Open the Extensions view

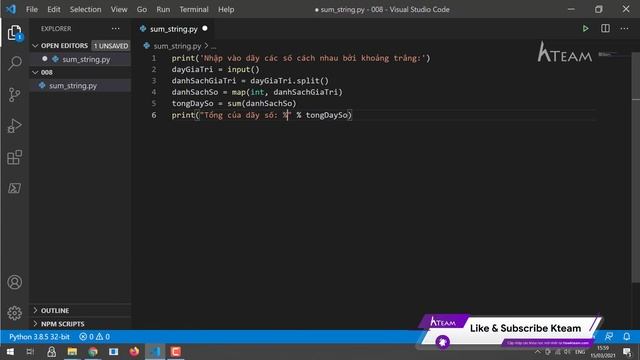tap(15, 157)
